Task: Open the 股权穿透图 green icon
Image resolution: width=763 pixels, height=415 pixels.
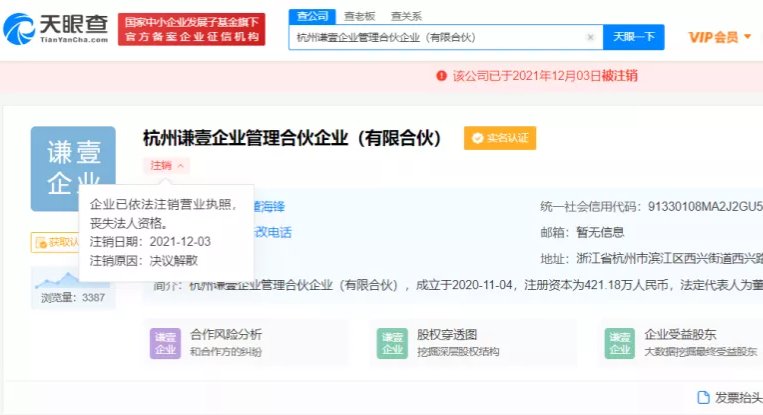Action: coord(392,343)
